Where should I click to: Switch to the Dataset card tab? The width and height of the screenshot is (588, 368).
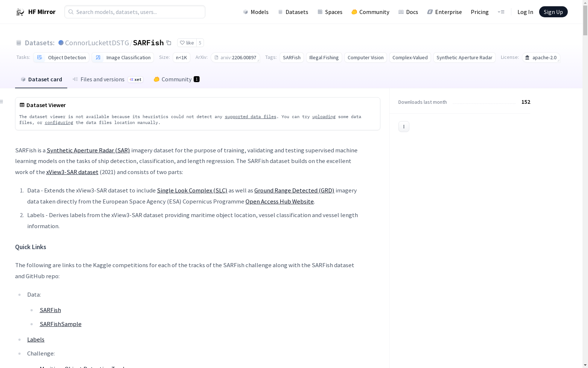point(41,79)
